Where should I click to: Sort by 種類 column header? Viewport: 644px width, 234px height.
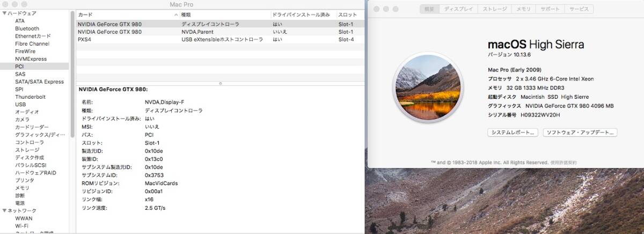coord(225,15)
